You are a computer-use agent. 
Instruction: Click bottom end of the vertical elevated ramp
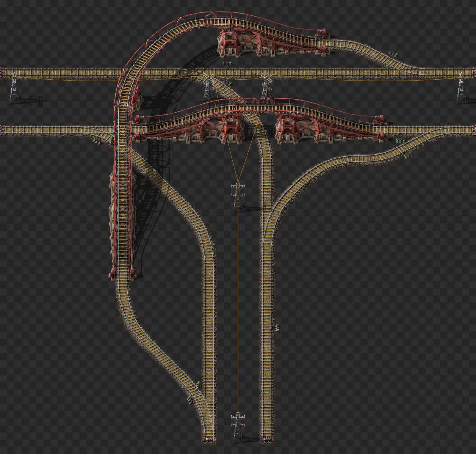tap(122, 273)
